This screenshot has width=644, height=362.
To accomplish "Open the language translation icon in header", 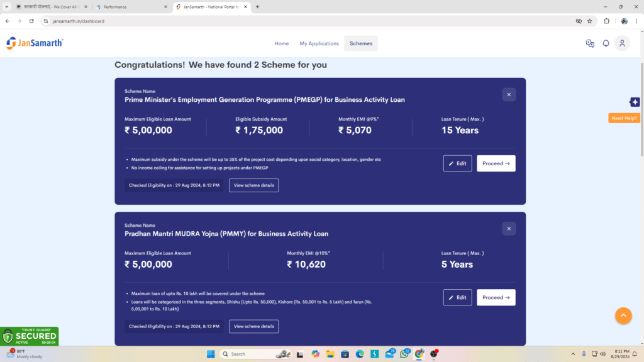I will pyautogui.click(x=590, y=43).
